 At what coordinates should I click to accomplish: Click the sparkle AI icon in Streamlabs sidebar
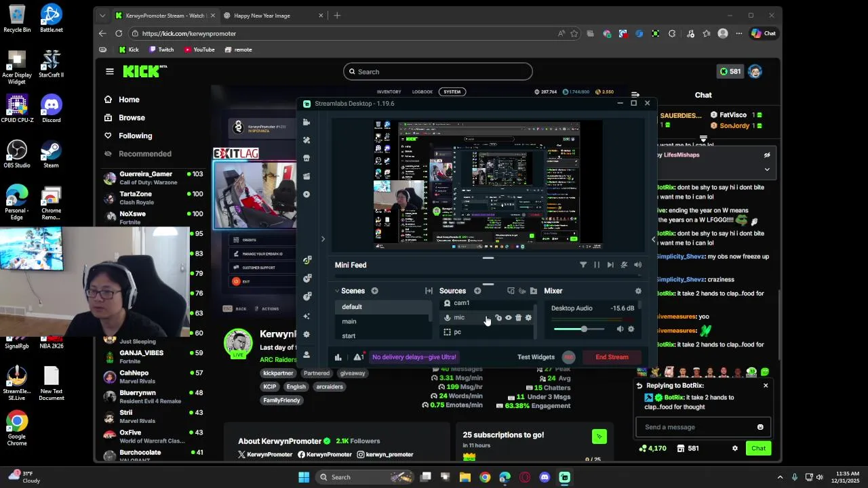click(307, 316)
